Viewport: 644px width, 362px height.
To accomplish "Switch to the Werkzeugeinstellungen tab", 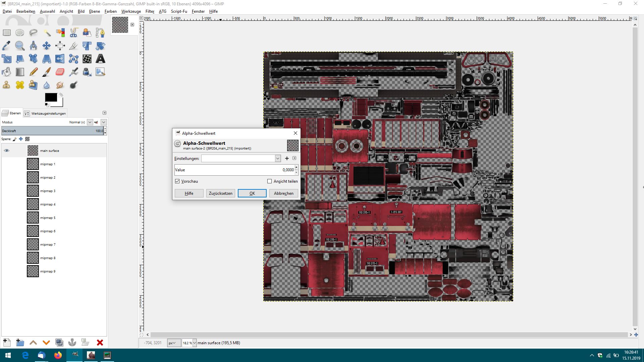I will (x=45, y=113).
